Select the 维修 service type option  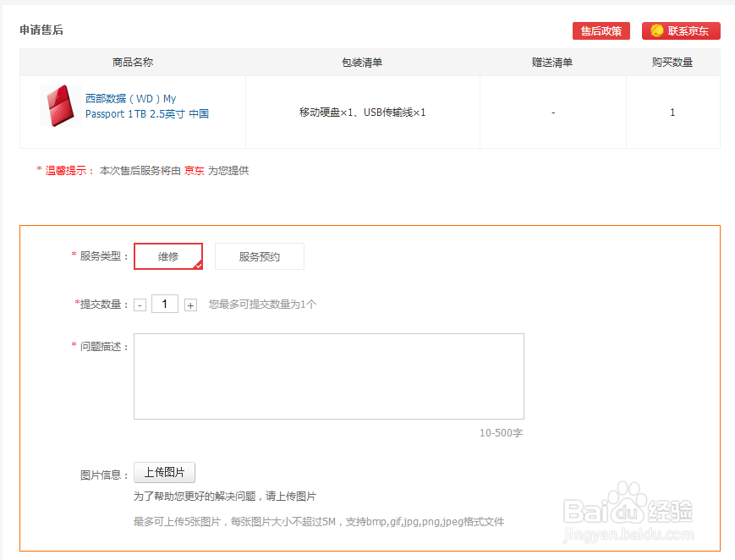168,256
